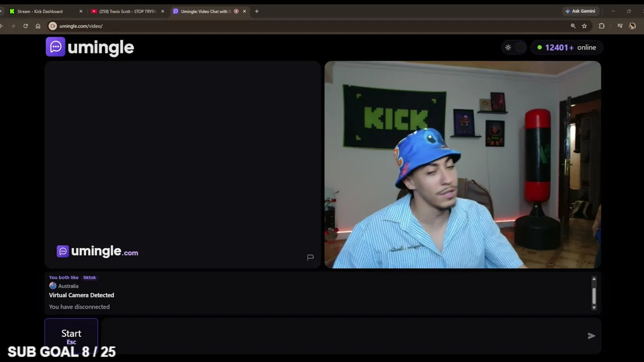Screen dimensions: 644x362
Task: Click the local webcam video feed
Action: click(x=463, y=164)
